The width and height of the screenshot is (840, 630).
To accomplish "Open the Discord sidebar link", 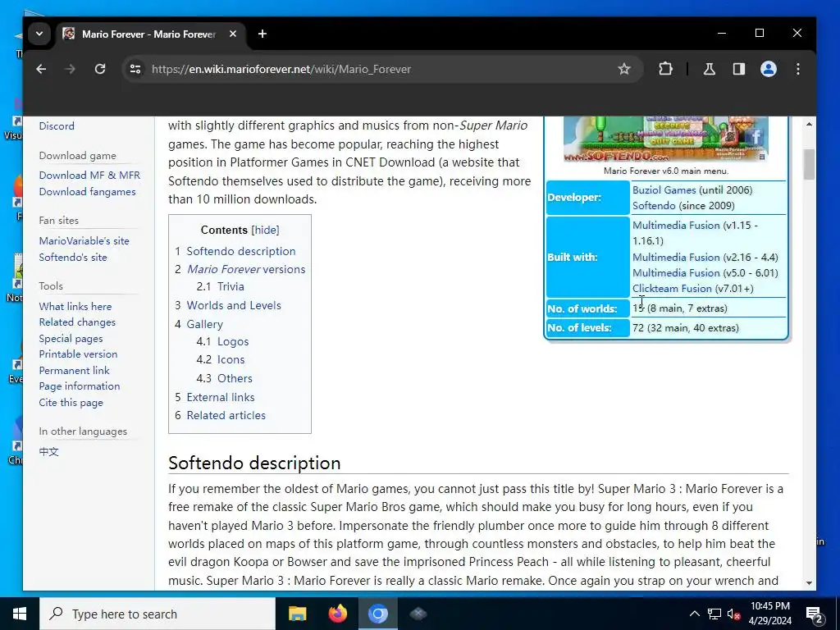I will 57,126.
